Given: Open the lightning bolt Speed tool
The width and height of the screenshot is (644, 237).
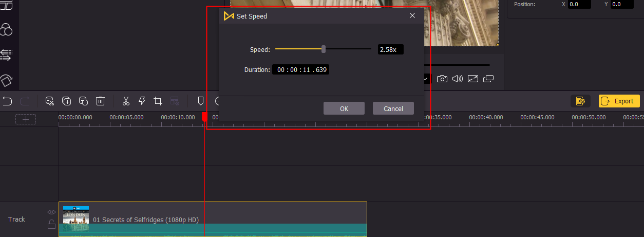Looking at the screenshot, I should pyautogui.click(x=142, y=101).
